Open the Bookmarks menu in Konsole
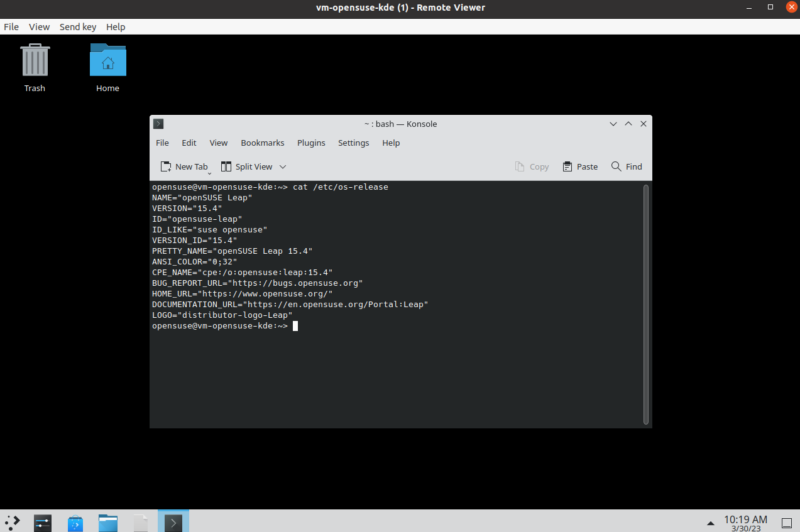800x532 pixels. point(262,143)
